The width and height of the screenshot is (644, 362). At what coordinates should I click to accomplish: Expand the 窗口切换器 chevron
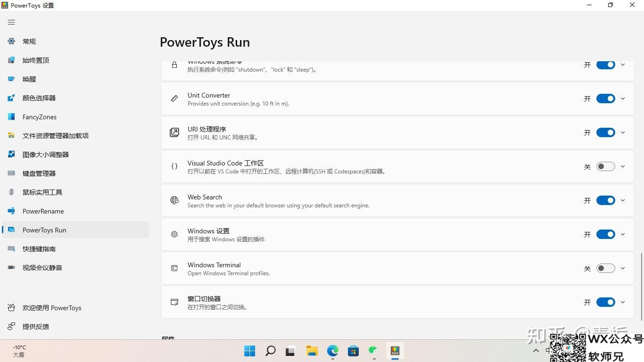click(x=623, y=302)
